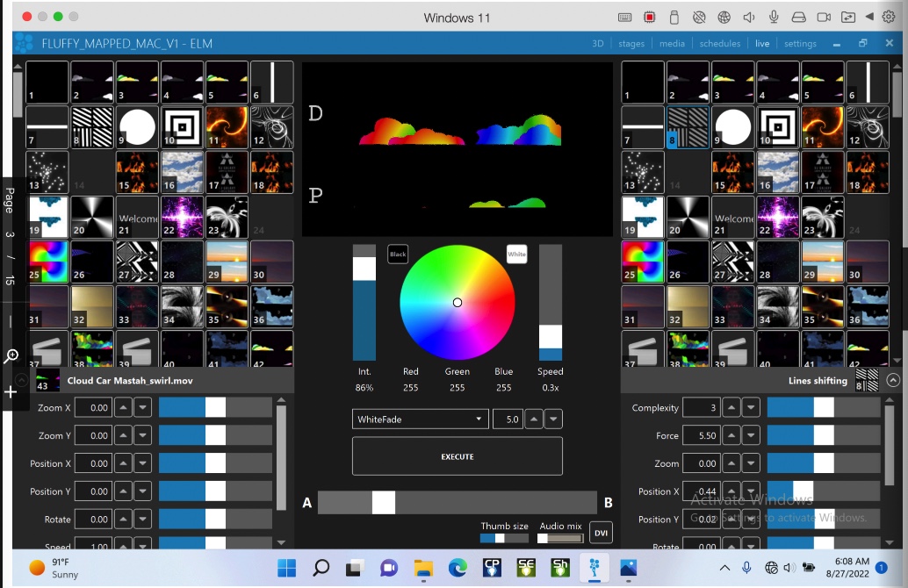The width and height of the screenshot is (908, 588).
Task: Open the WhiteFade transition dropdown
Action: [x=420, y=419]
